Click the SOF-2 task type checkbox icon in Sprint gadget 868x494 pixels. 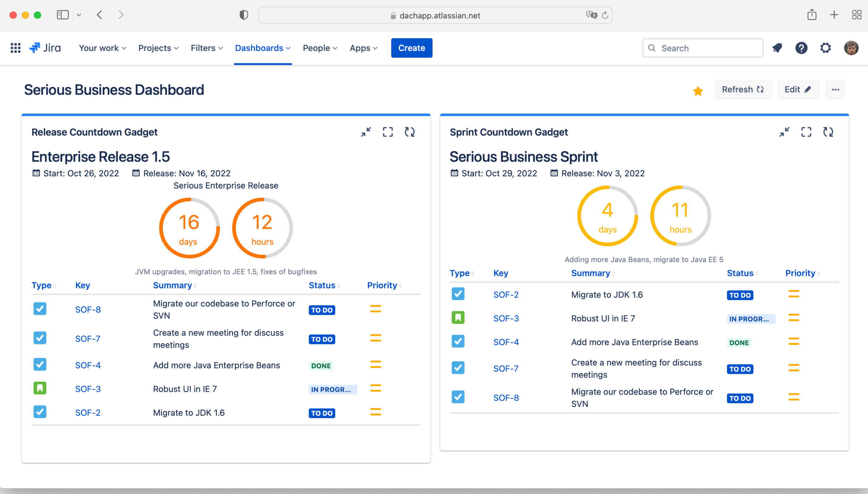[x=458, y=294]
